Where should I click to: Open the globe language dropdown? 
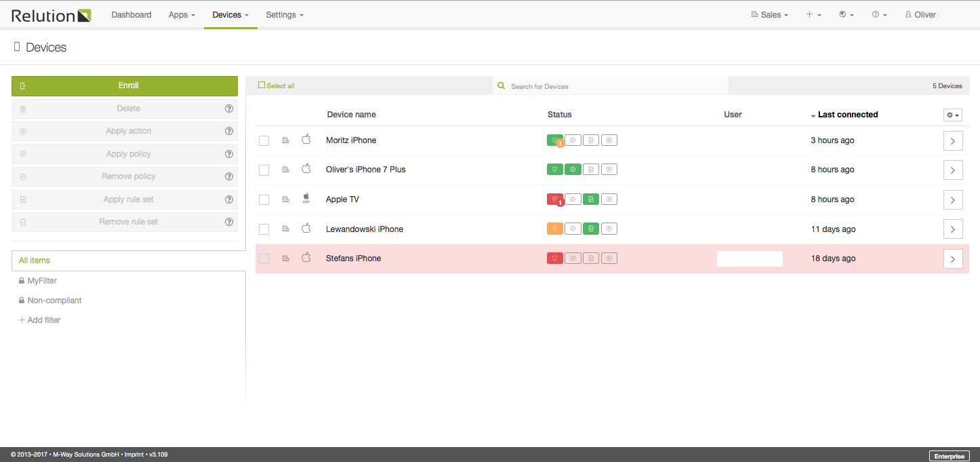846,15
